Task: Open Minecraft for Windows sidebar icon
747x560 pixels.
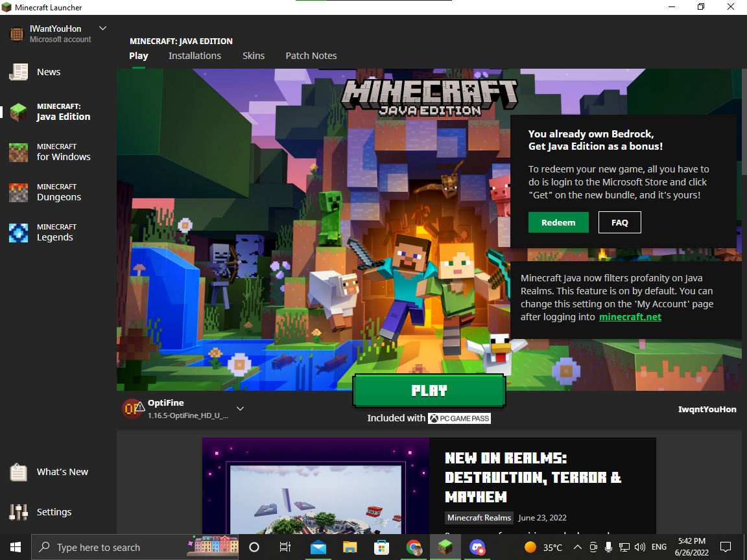Action: (x=18, y=152)
